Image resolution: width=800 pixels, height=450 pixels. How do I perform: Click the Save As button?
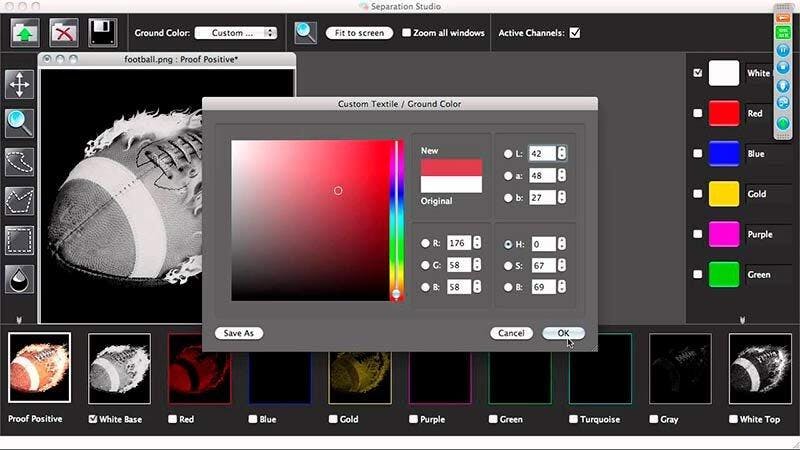[x=239, y=333]
